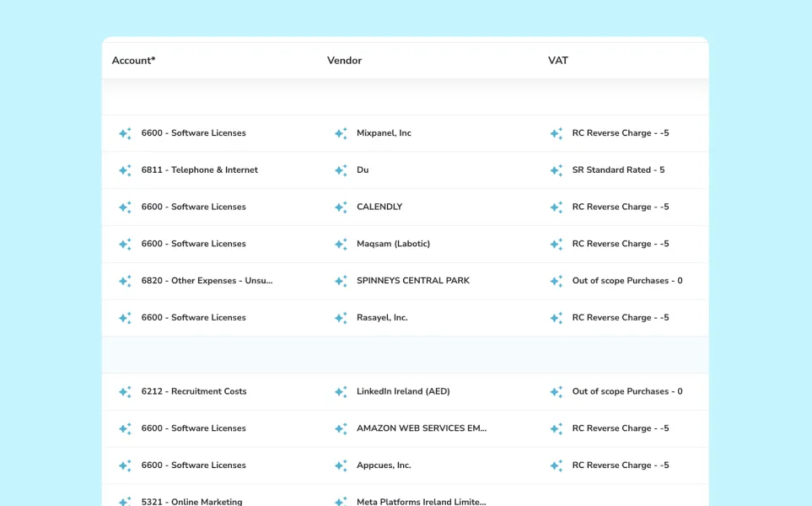812x506 pixels.
Task: Click VAT value 'SR Standard Rated - 5'
Action: (618, 170)
